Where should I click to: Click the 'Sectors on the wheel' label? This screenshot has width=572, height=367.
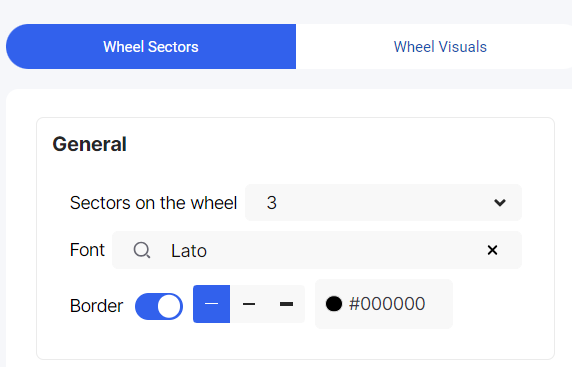[x=153, y=203]
